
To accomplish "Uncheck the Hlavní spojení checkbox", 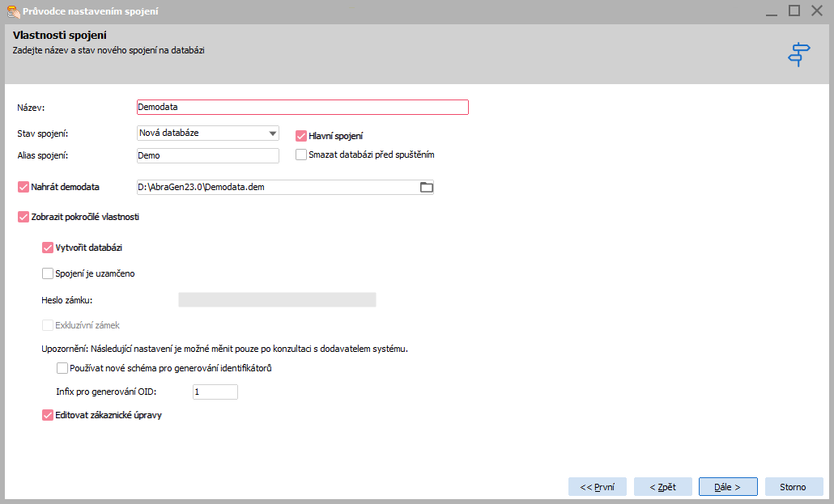I will [x=301, y=136].
